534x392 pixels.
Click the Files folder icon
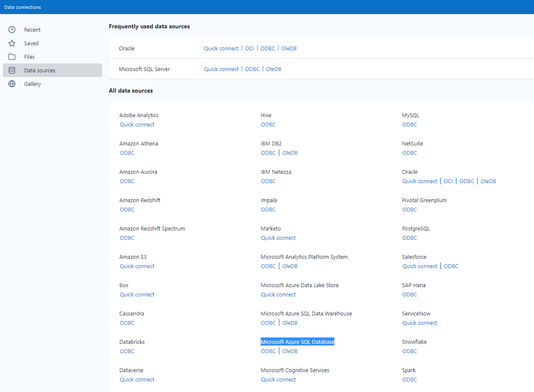point(12,57)
